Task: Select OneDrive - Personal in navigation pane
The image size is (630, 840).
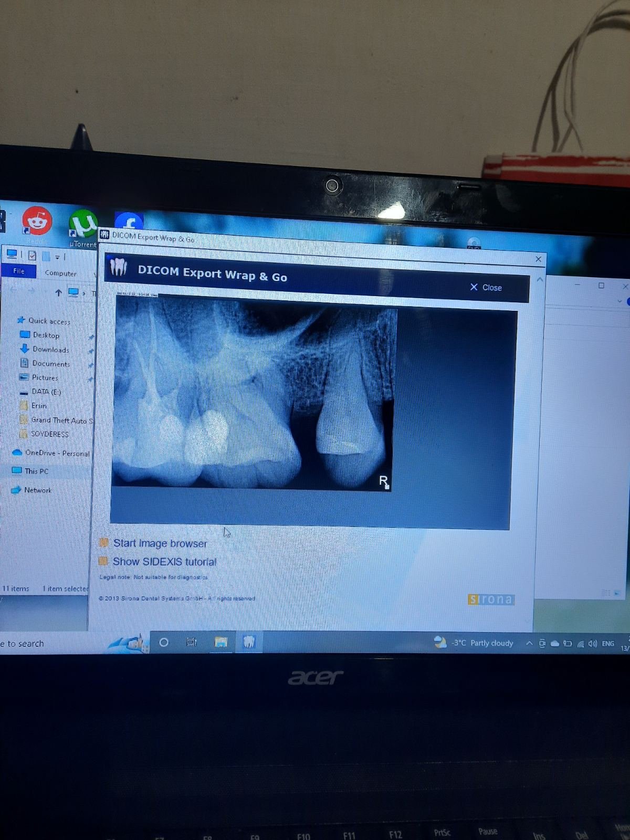Action: tap(51, 453)
